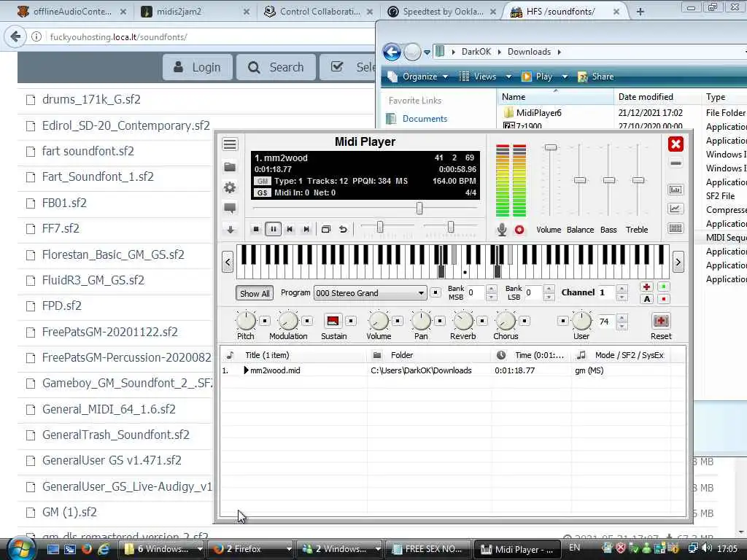Switch to Control Collaboration tab
747x560 pixels.
click(x=318, y=12)
